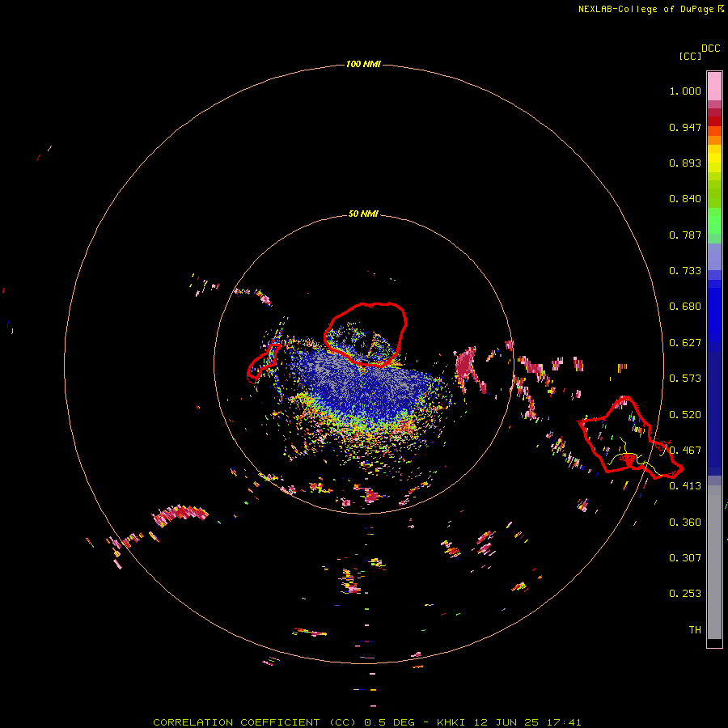Select the 0.520 legend value
728x728 pixels.
click(685, 414)
